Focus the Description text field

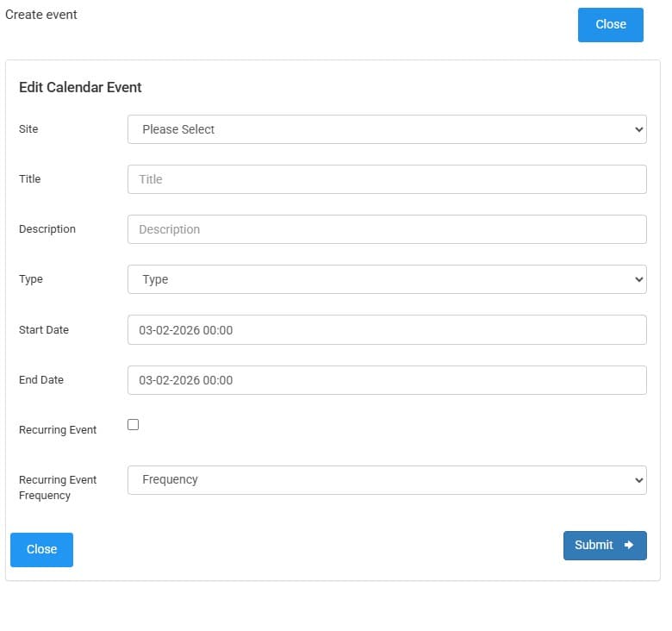[387, 229]
